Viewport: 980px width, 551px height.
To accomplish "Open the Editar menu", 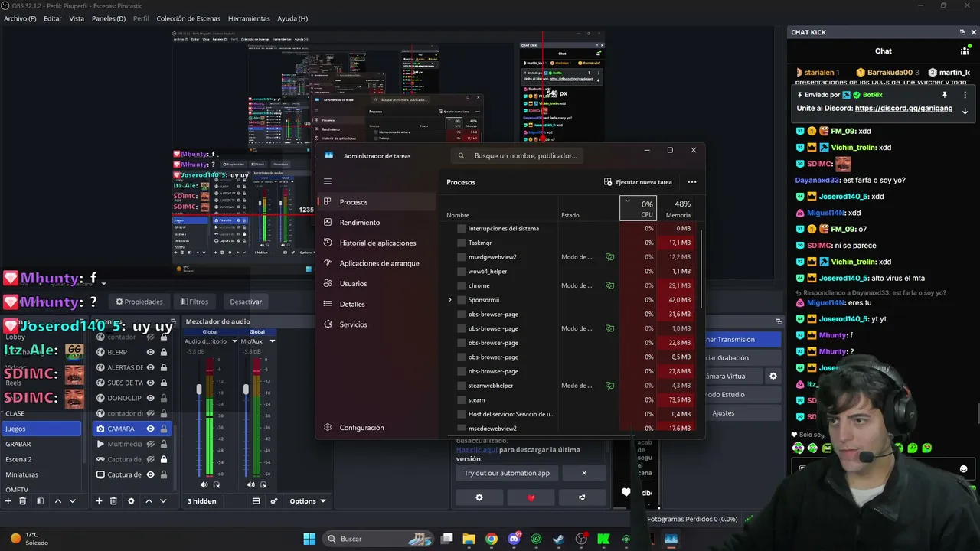I will point(53,18).
